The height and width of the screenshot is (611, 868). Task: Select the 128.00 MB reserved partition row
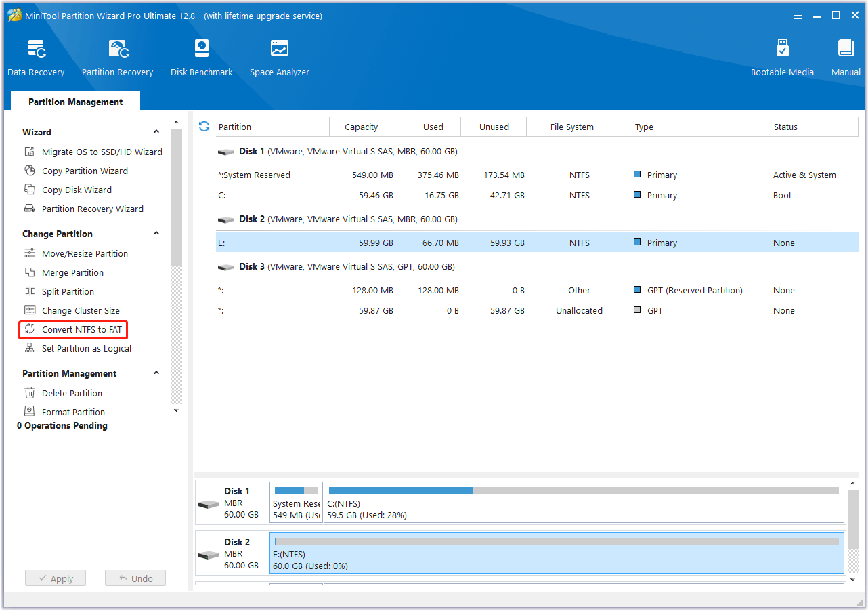[537, 290]
